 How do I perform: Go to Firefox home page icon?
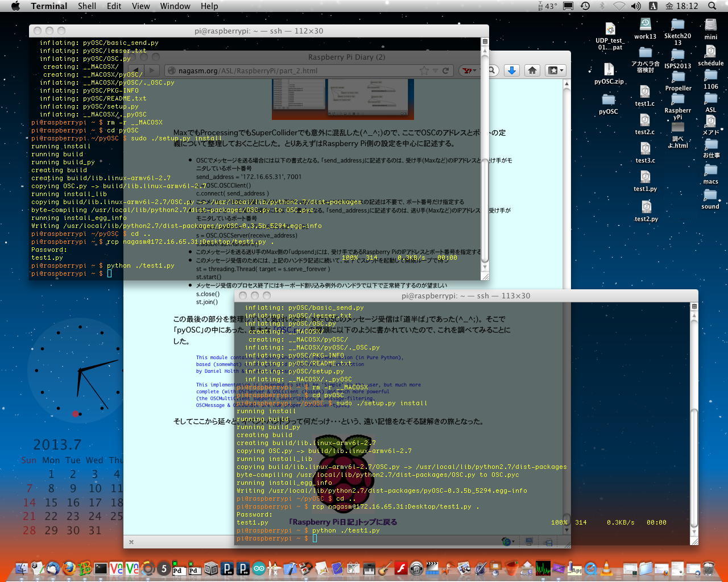click(532, 70)
